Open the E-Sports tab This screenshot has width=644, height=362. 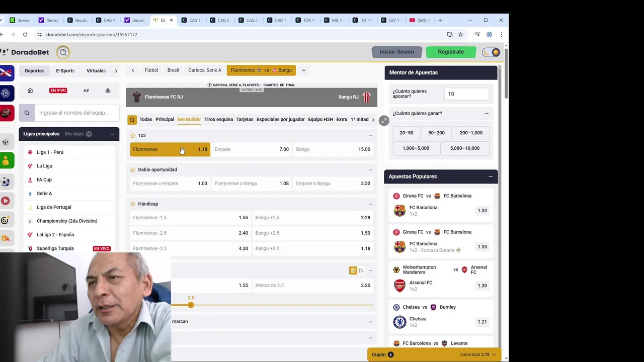tap(65, 71)
